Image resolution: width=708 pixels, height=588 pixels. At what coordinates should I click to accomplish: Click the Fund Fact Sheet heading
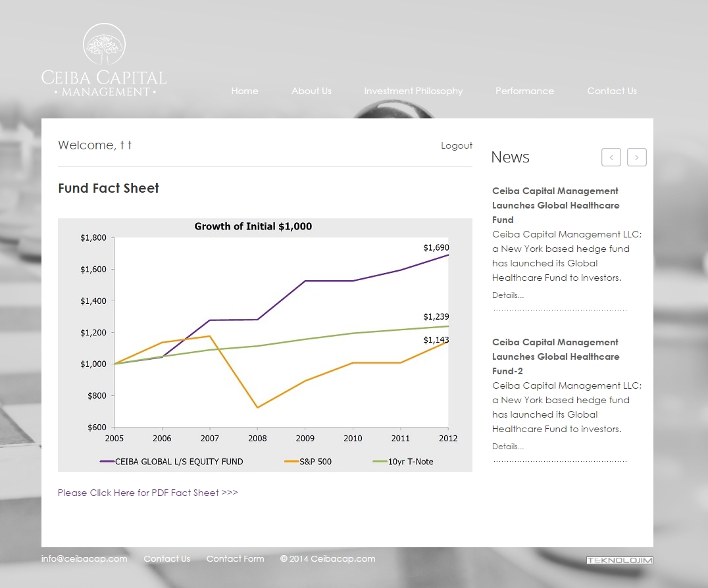(109, 187)
